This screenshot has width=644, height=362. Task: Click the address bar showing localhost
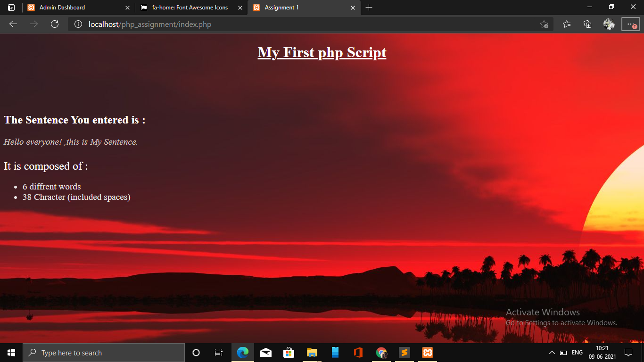pos(189,24)
